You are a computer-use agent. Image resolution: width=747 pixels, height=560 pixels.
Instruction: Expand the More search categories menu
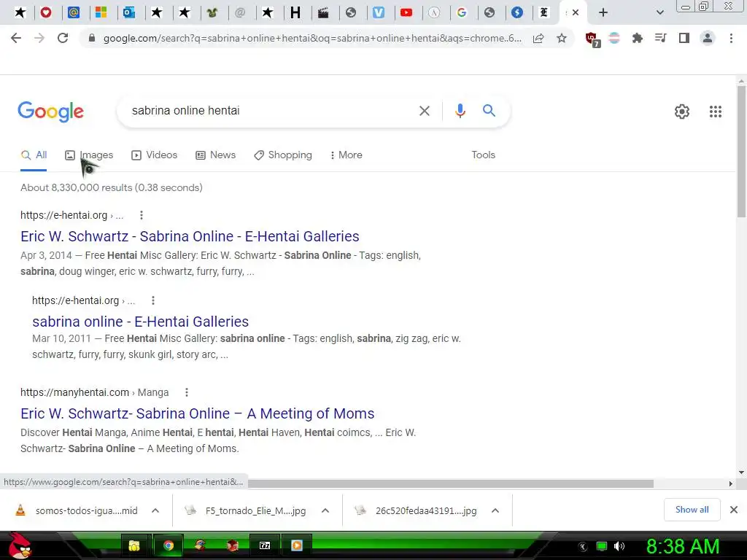coord(347,155)
